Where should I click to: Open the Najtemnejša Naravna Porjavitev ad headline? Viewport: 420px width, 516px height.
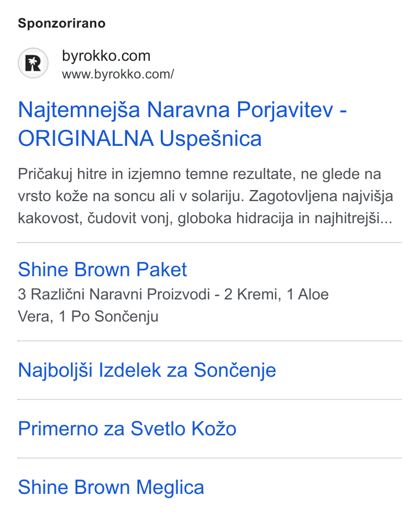point(182,109)
